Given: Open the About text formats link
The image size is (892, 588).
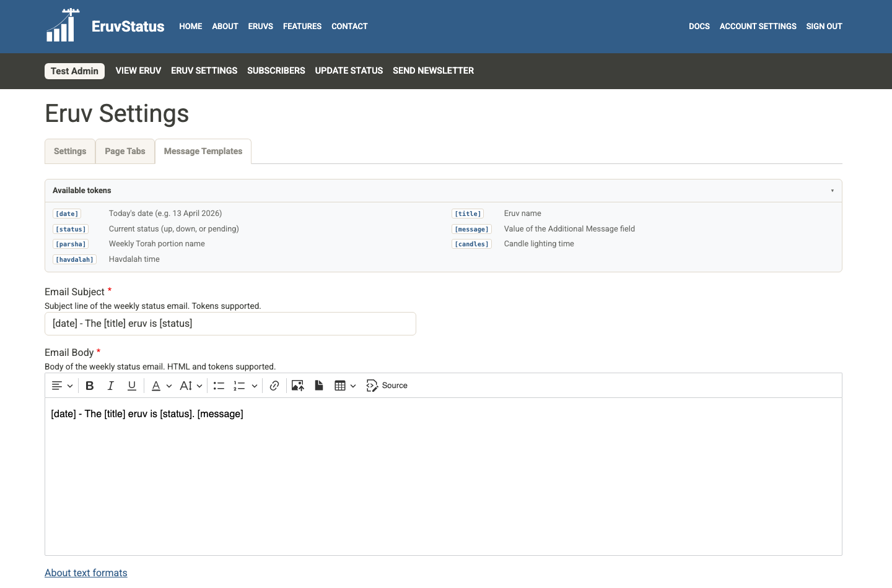Looking at the screenshot, I should (x=85, y=573).
